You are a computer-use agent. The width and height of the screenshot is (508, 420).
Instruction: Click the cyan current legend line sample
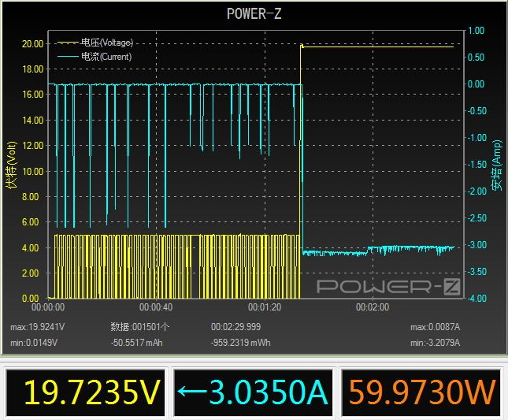coord(68,57)
